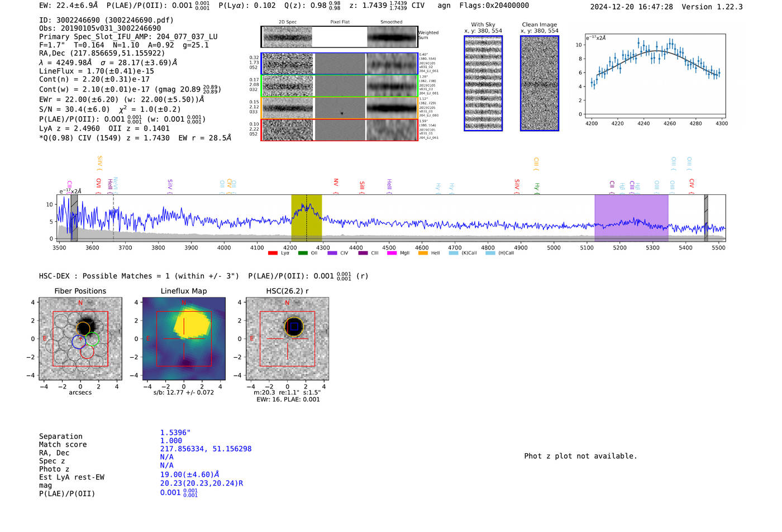Click the red SiII line label
This screenshot has width=782, height=532.
(362, 186)
